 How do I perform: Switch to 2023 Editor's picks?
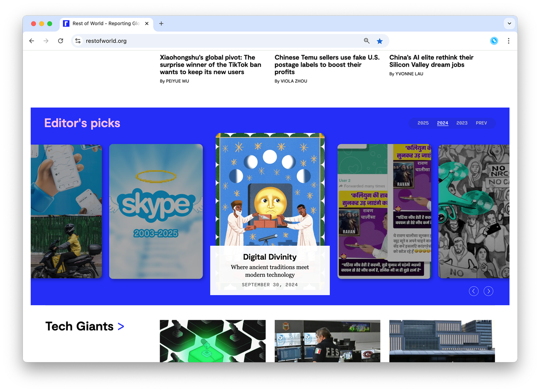462,123
